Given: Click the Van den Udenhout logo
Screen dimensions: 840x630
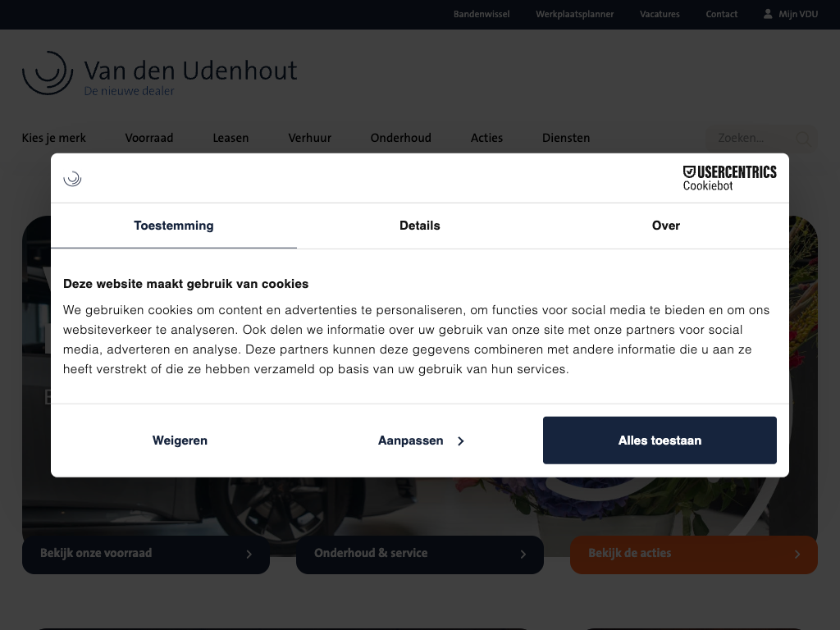Looking at the screenshot, I should click(159, 74).
